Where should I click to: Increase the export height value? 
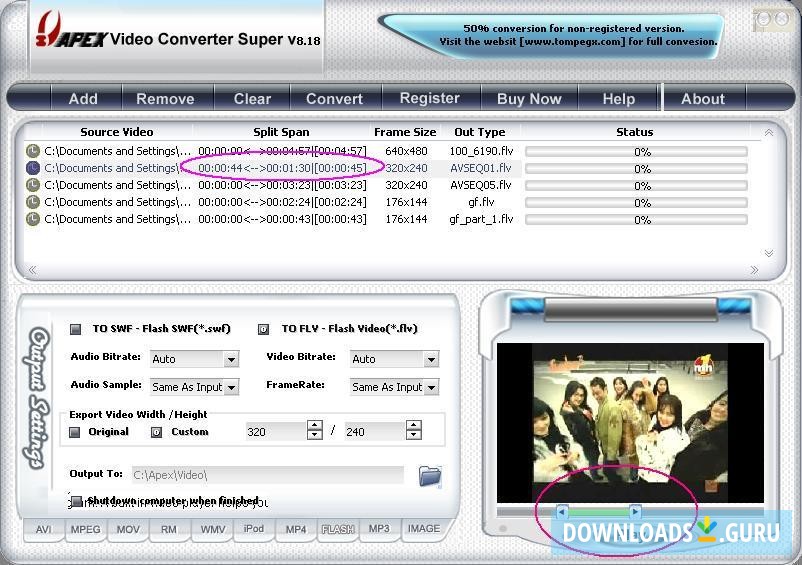pos(413,425)
